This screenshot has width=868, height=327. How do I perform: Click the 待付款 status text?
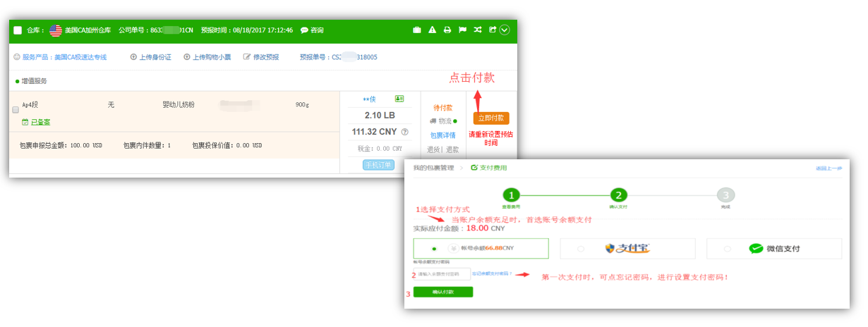(x=443, y=108)
